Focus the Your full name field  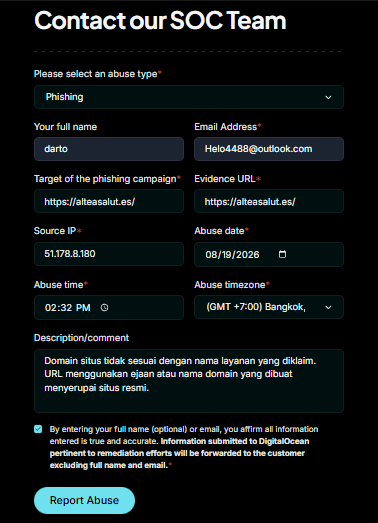point(109,149)
